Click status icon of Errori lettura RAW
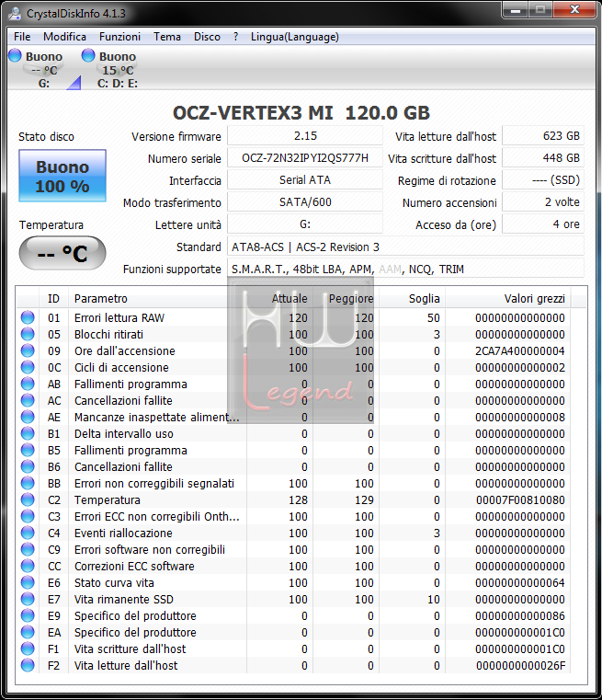 point(28,317)
